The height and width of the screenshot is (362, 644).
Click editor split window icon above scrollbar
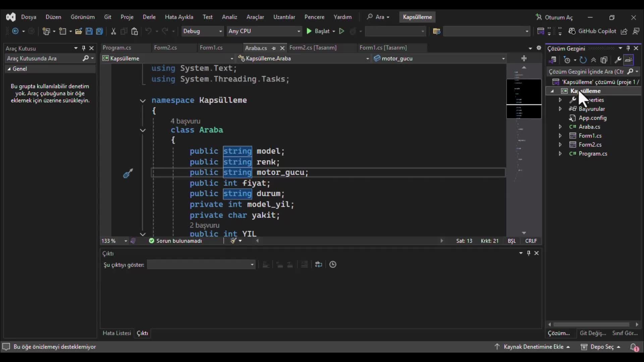point(524,59)
